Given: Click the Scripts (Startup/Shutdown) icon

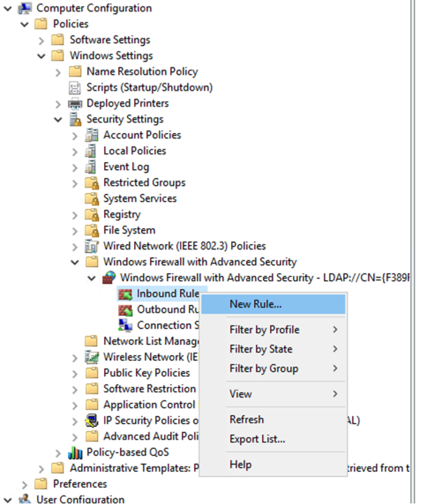Looking at the screenshot, I should (75, 88).
